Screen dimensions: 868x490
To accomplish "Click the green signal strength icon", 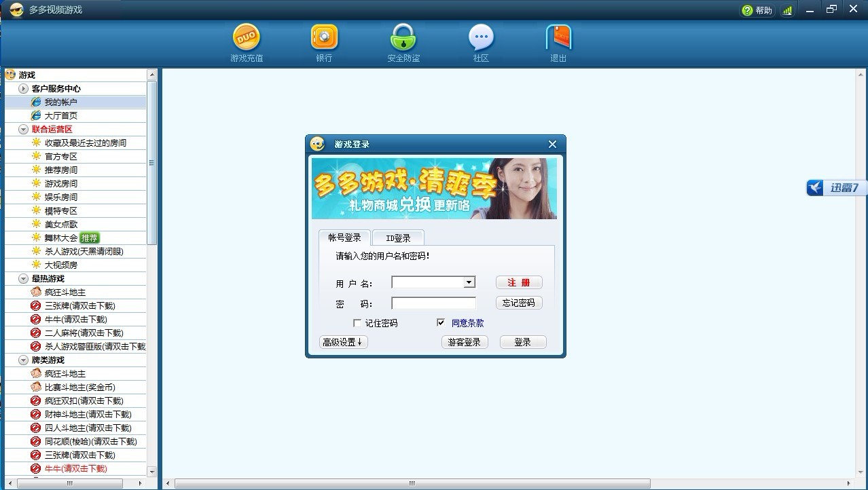I will coord(787,10).
